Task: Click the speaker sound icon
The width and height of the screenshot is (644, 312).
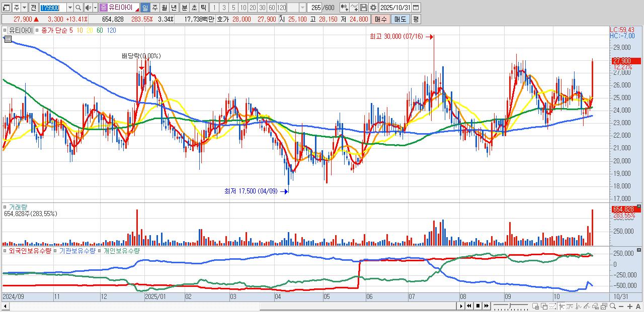Action: click(x=88, y=8)
